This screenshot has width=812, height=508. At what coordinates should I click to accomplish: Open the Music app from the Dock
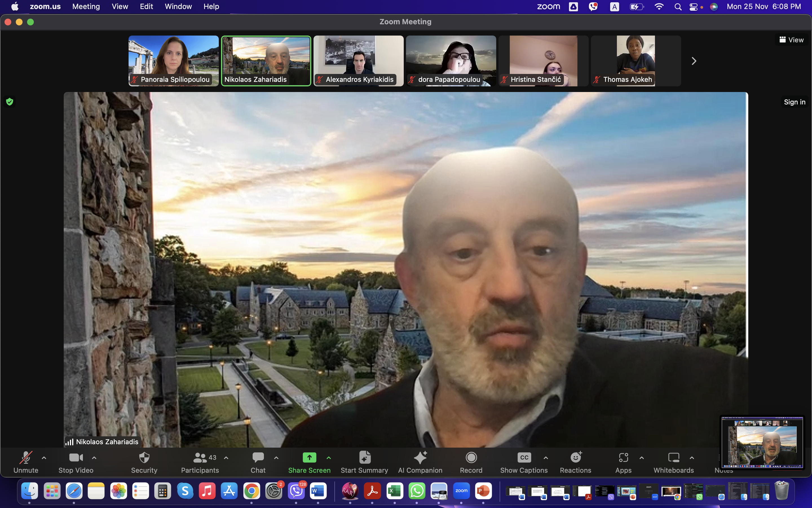(x=207, y=491)
